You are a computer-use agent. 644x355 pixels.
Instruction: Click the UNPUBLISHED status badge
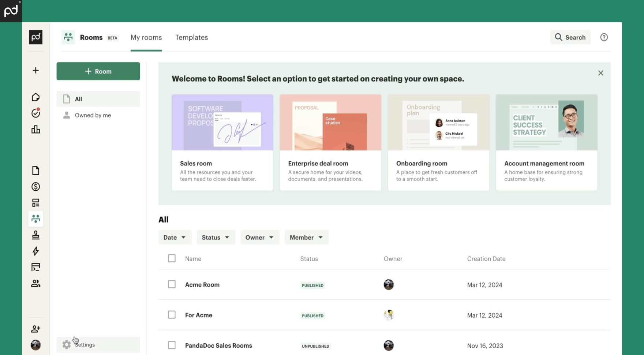coord(315,346)
